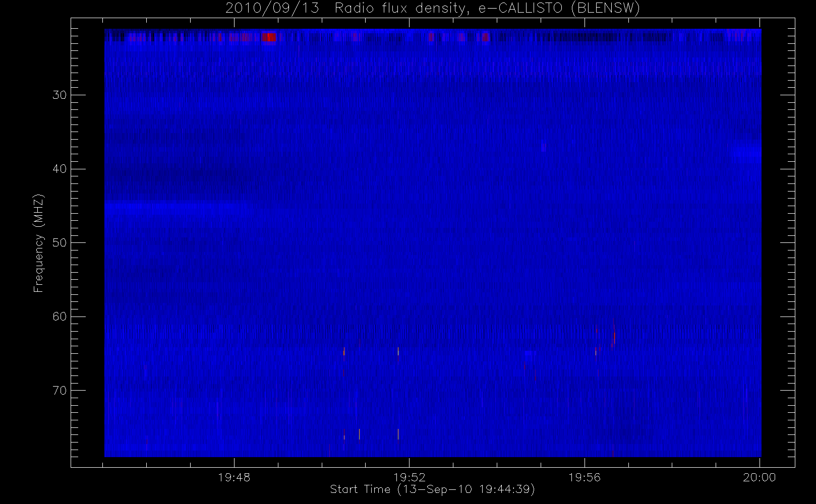Click the 'Start Time (13-Sep-10 19:44:39)' label

point(432,489)
